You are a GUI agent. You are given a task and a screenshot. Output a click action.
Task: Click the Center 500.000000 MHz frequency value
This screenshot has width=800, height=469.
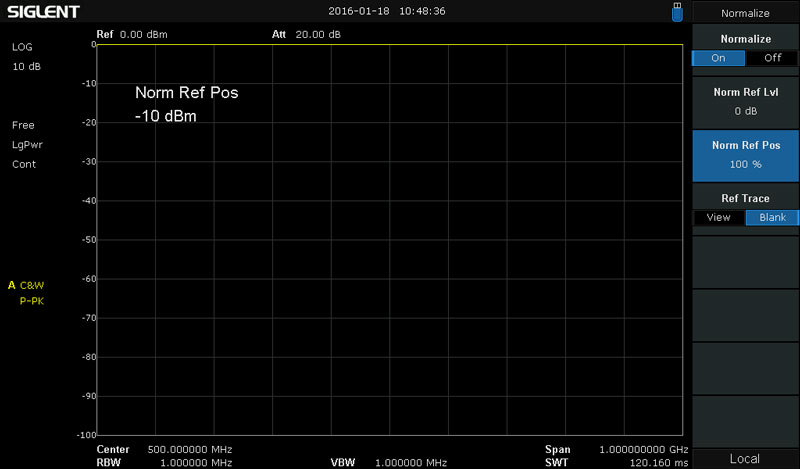[190, 450]
